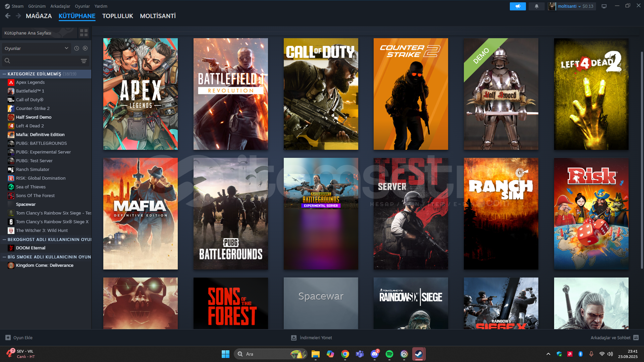
Task: Go to the TOPLULUK tab
Action: pos(118,16)
